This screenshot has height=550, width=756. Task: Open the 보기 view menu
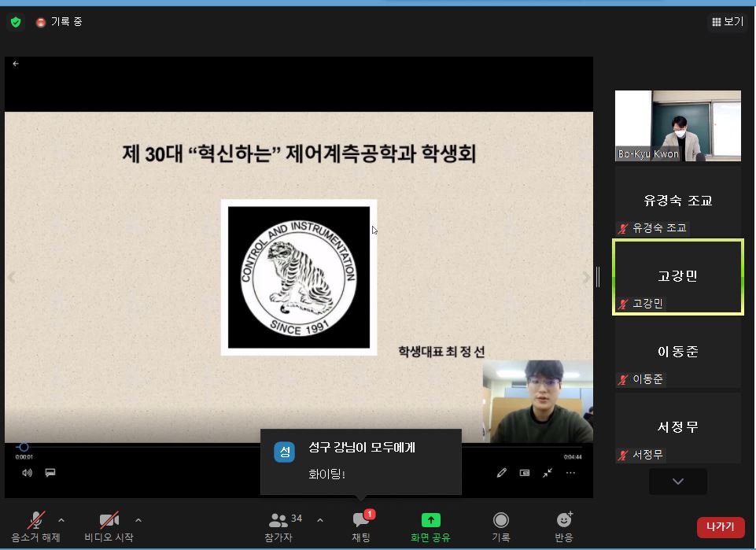point(727,22)
